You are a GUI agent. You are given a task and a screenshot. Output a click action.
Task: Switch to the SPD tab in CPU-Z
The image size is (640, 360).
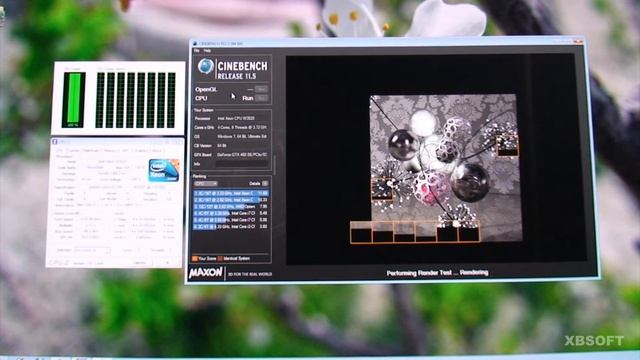click(x=125, y=151)
